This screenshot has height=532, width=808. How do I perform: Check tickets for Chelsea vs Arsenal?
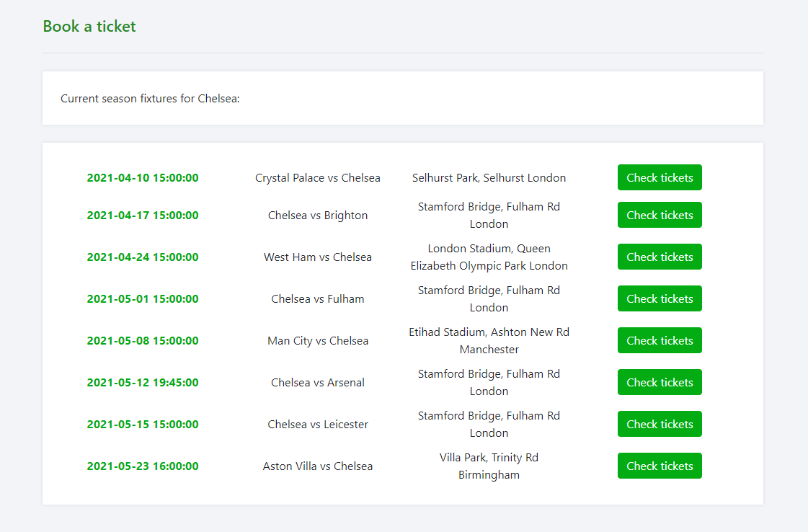pos(659,382)
